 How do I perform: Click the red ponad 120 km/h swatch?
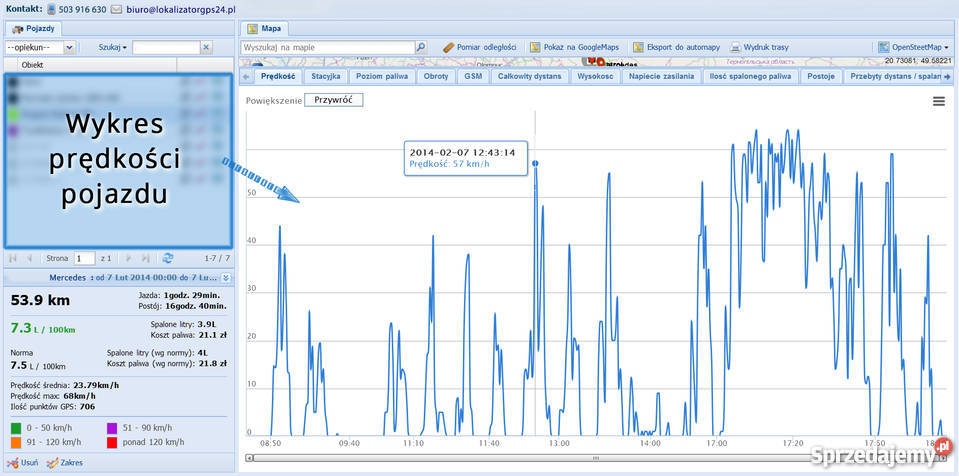click(x=112, y=442)
